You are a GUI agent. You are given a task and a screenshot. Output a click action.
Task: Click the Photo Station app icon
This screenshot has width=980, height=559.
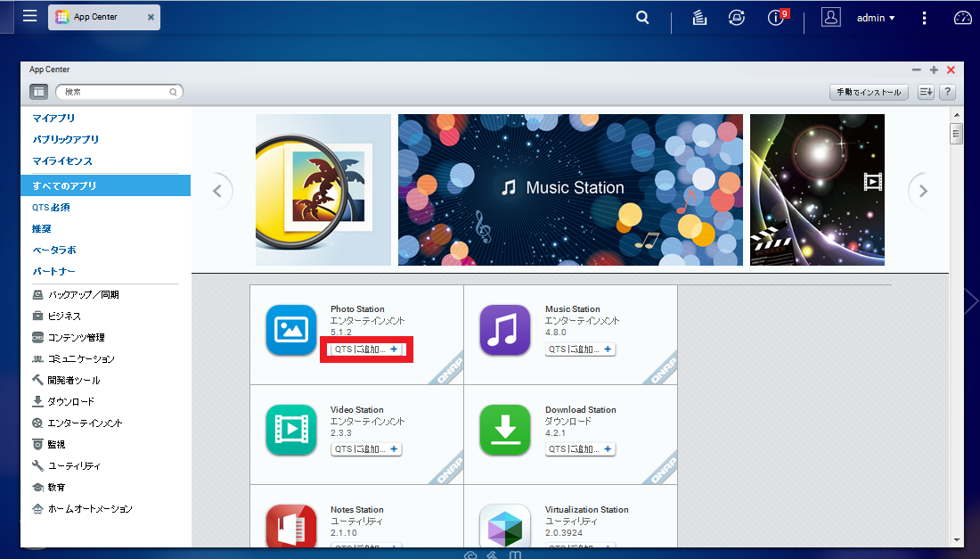[x=291, y=330]
